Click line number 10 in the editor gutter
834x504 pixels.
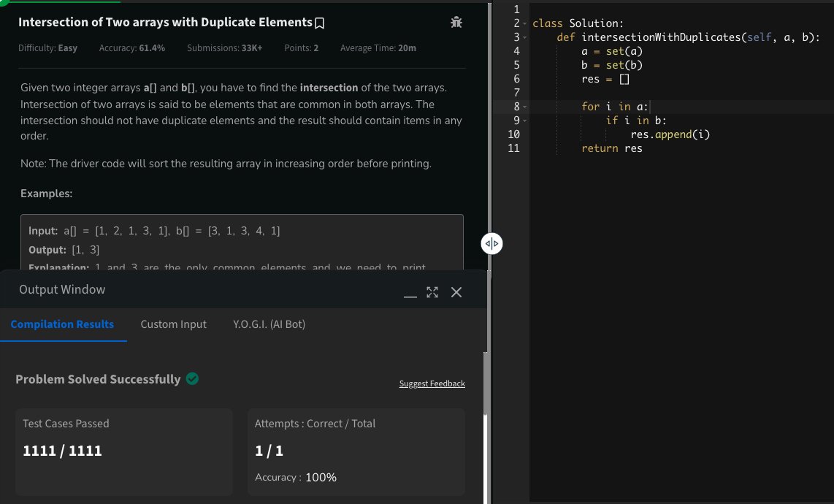coord(513,134)
